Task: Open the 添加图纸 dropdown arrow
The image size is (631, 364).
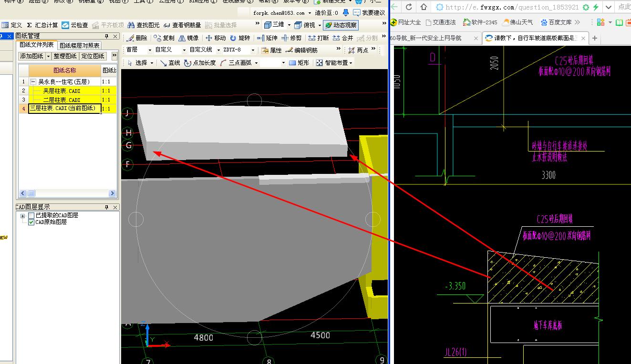Action: coord(48,56)
